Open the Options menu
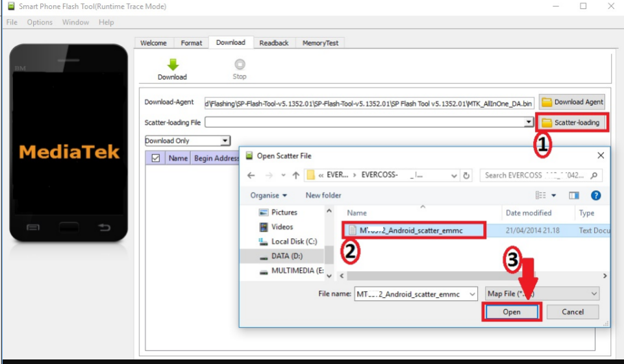624x364 pixels. 40,22
